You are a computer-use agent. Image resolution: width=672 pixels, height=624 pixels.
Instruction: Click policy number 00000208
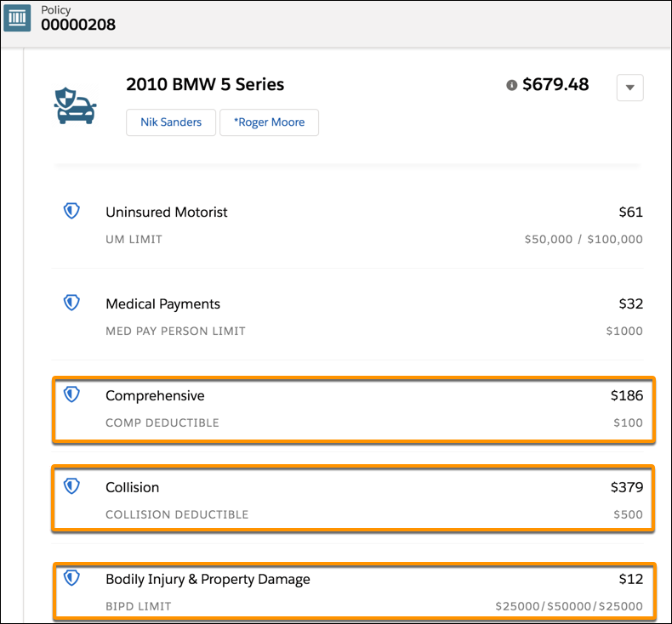click(78, 25)
